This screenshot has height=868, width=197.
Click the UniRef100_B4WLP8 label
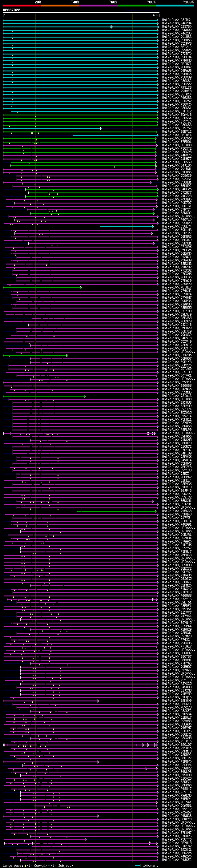176,772
